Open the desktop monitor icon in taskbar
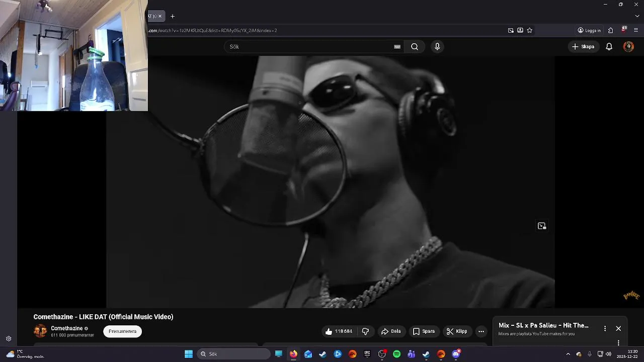 coord(279,354)
